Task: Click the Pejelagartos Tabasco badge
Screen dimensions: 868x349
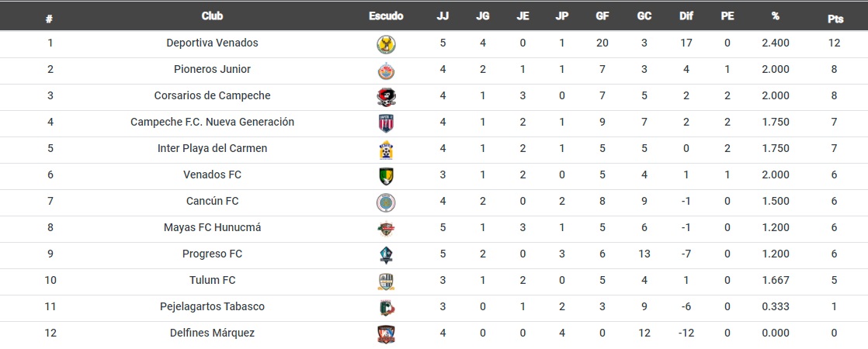Action: pyautogui.click(x=386, y=308)
